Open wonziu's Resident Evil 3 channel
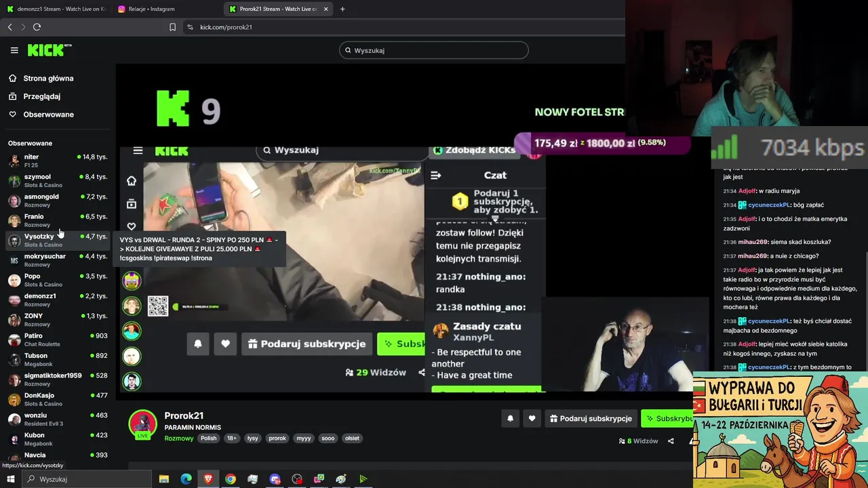The width and height of the screenshot is (868, 488). 58,419
